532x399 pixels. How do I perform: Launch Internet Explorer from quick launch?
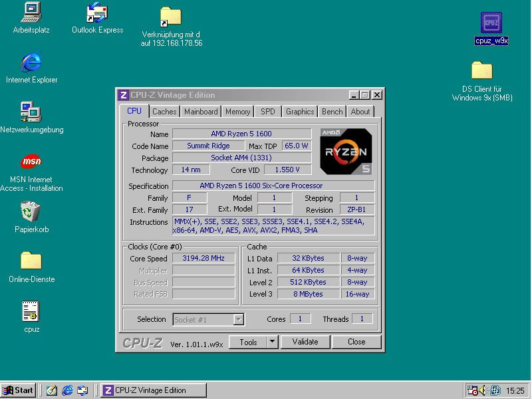[67, 390]
